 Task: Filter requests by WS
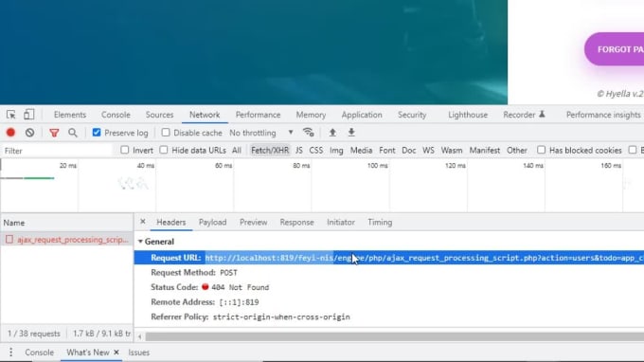[428, 151]
